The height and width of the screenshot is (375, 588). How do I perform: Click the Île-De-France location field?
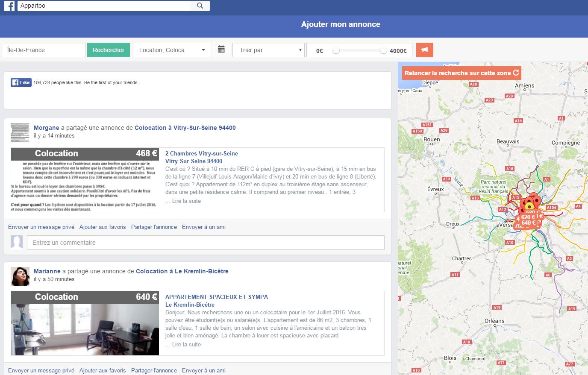point(44,50)
